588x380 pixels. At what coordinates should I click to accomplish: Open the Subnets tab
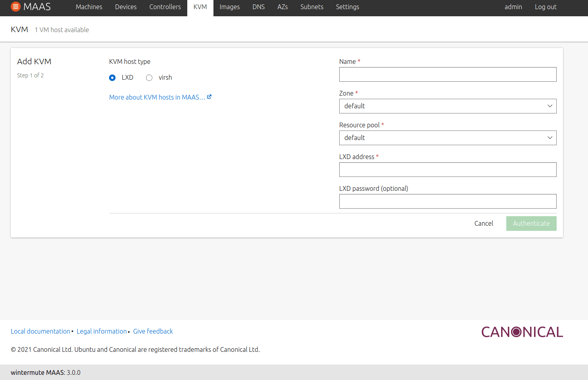pos(312,7)
